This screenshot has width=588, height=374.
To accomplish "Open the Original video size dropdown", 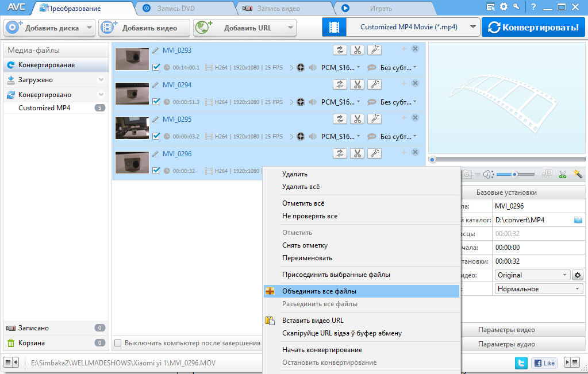I will [x=532, y=275].
